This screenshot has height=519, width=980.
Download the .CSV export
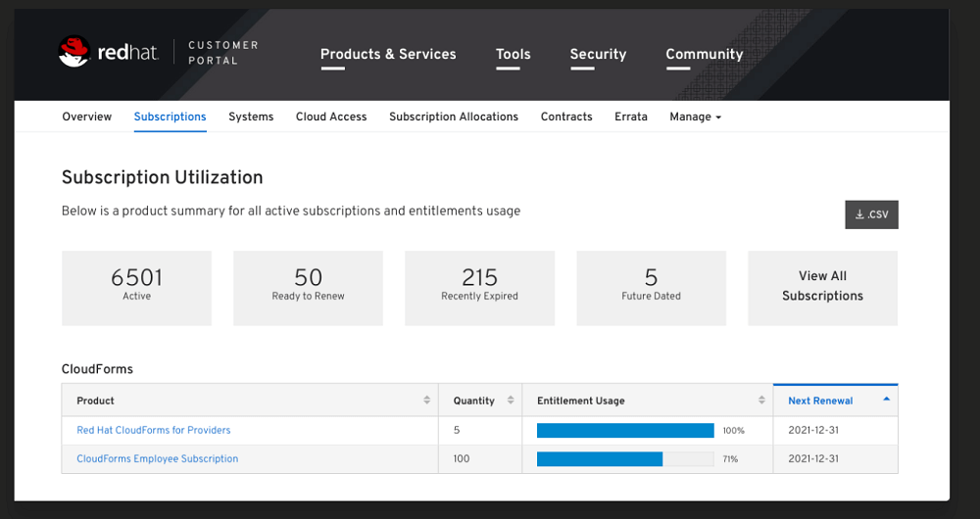871,214
